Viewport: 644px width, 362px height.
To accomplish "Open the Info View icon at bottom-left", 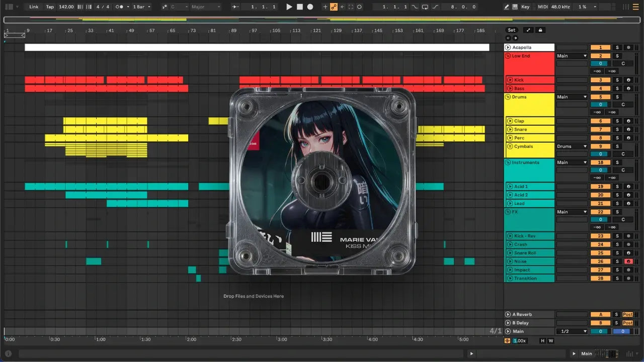I will 8,353.
